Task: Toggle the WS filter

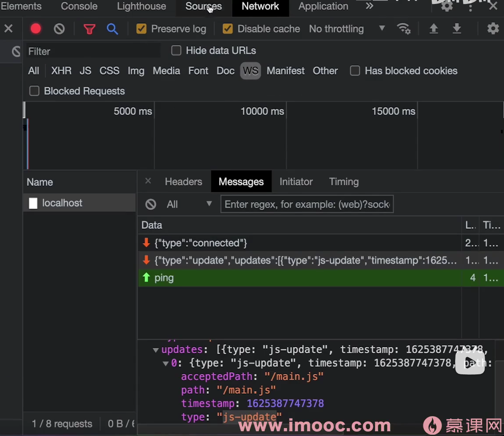Action: pos(250,71)
